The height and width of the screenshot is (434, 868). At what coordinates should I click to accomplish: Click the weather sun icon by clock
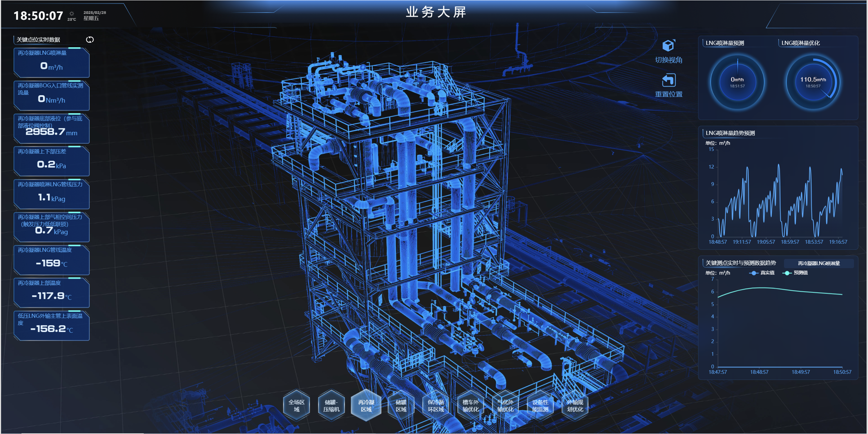pyautogui.click(x=72, y=14)
